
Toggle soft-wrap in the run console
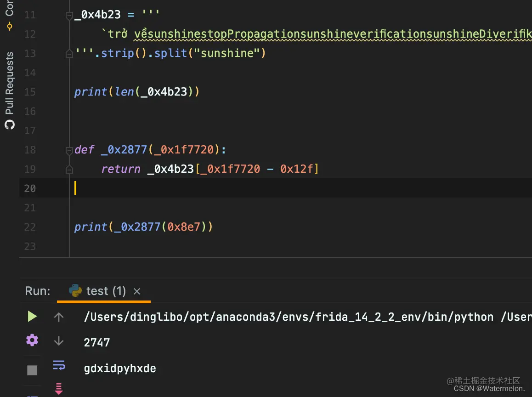pos(59,365)
